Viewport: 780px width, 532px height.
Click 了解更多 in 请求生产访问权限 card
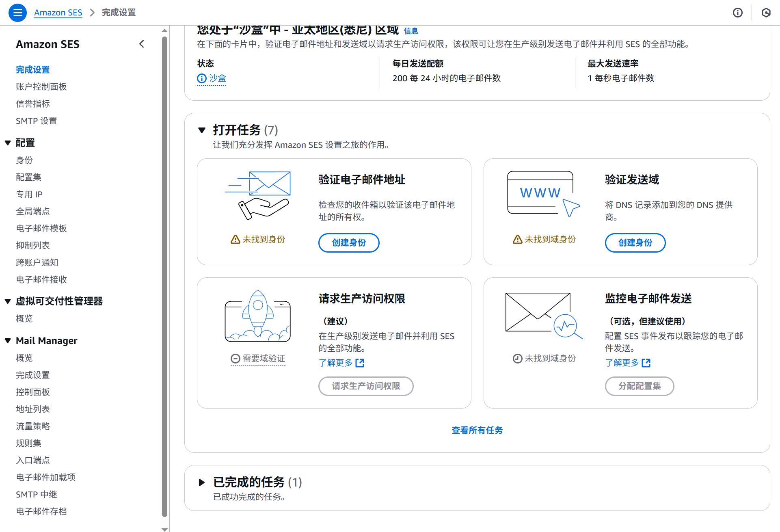click(x=336, y=363)
